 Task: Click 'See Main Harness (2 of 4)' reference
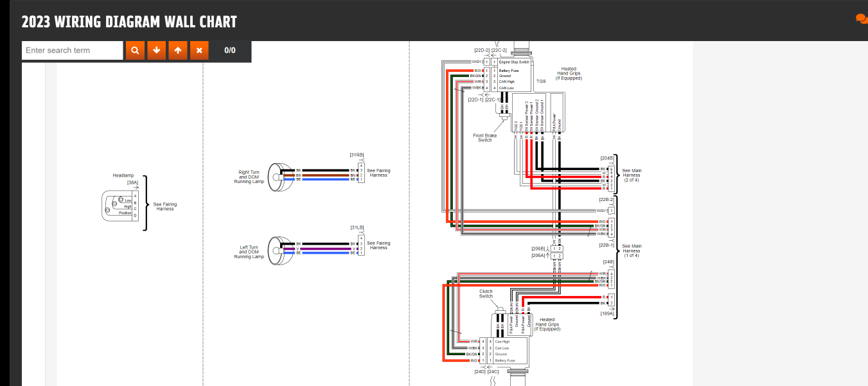[x=632, y=175]
